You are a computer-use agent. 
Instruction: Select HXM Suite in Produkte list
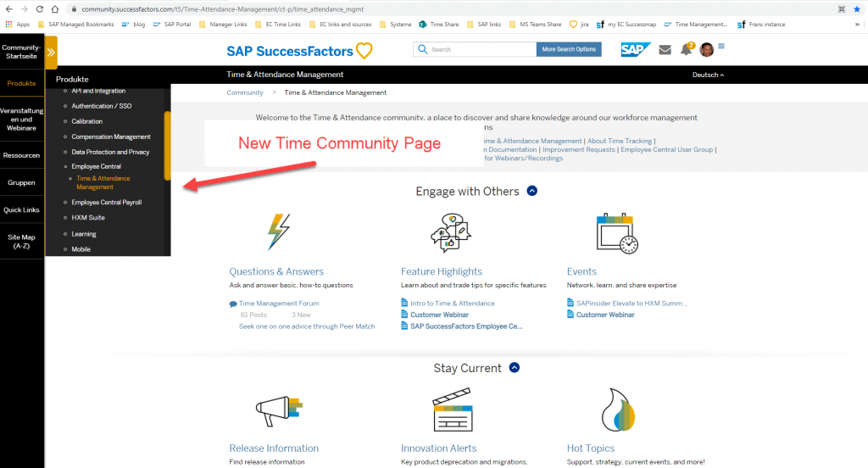coord(88,218)
